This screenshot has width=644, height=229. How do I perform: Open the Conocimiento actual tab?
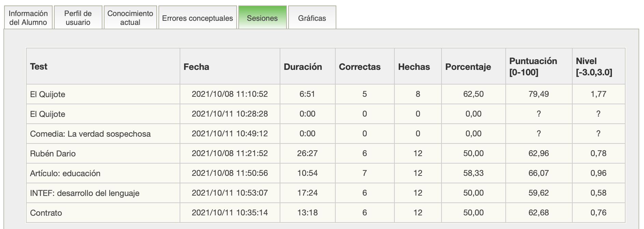coord(130,18)
